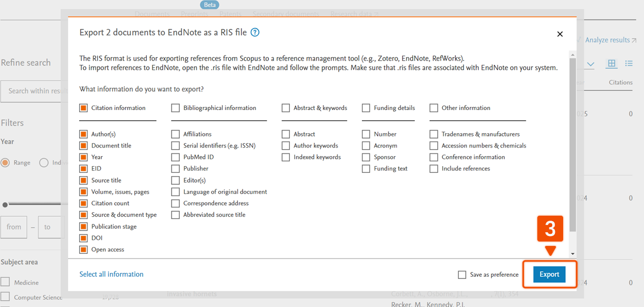The image size is (644, 307).
Task: Uncheck the Document title checkbox
Action: (x=84, y=145)
